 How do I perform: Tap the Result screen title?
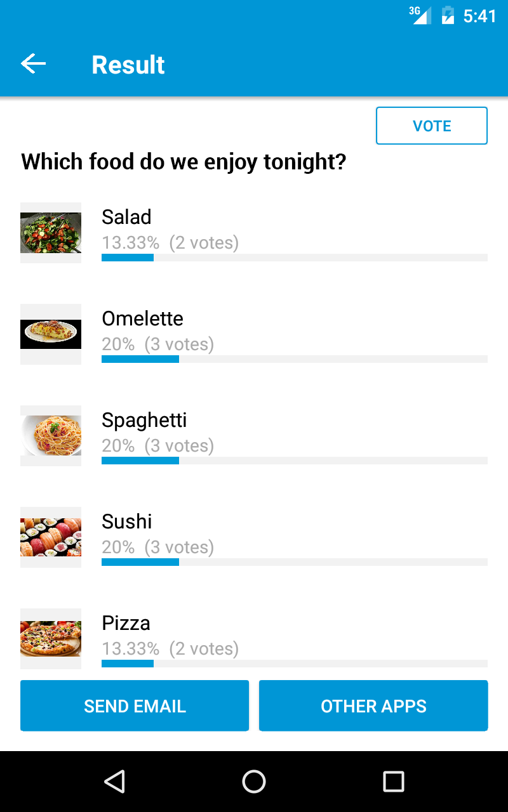click(x=128, y=65)
